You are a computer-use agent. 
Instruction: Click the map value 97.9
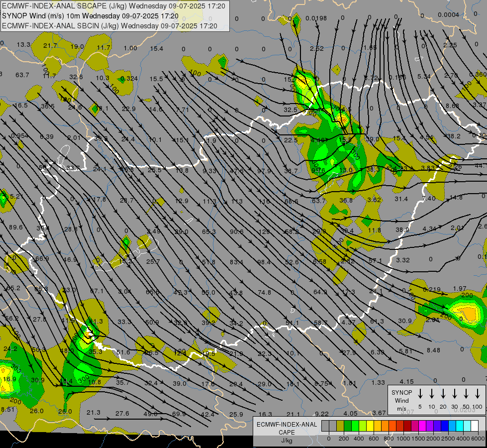[x=264, y=171]
